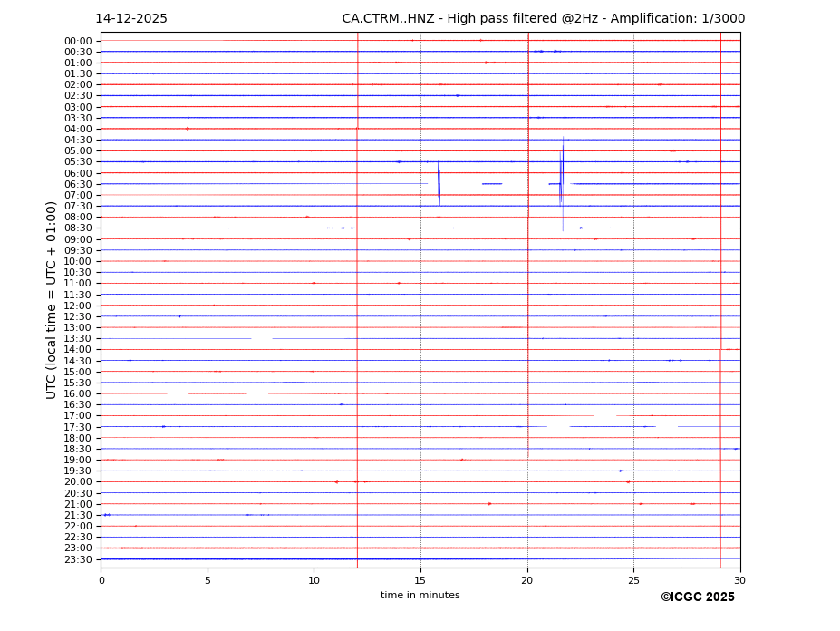Viewport: 840px width, 631px height.
Task: Click the x-axis tick label 25
Action: point(633,580)
